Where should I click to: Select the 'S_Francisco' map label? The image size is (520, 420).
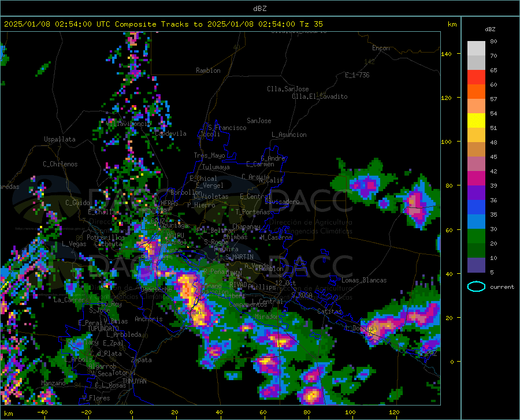227,128
